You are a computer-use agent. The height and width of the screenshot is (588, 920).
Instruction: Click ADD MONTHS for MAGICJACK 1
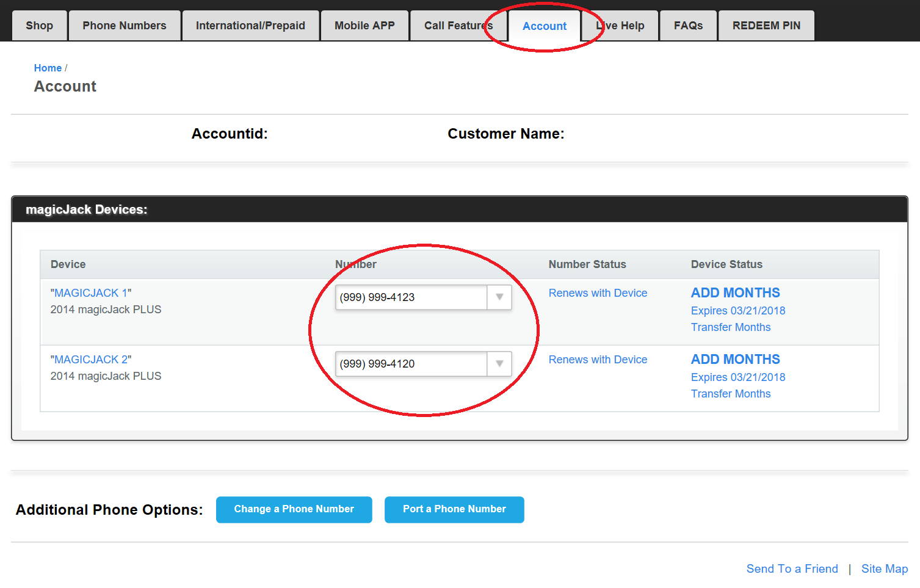click(x=734, y=292)
